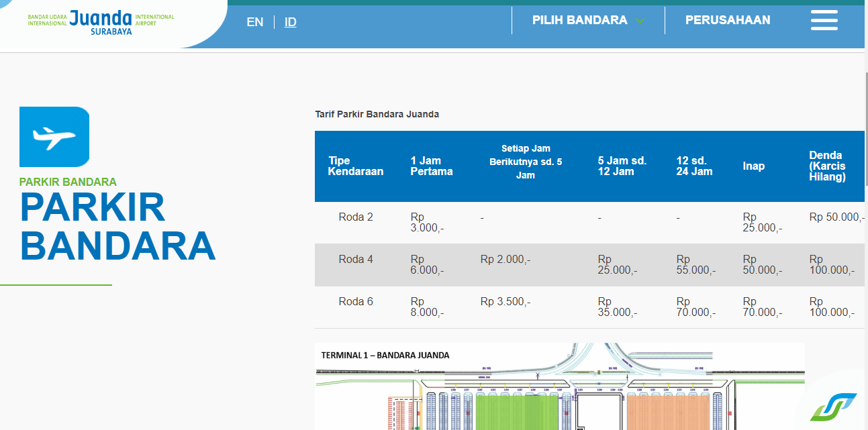Open the PERUSAHAAN menu

(728, 20)
